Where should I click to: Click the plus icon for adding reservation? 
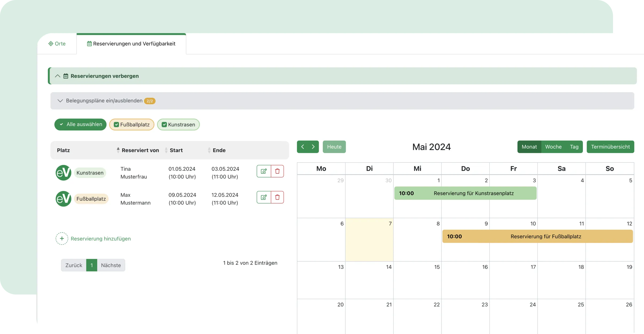[x=62, y=238]
